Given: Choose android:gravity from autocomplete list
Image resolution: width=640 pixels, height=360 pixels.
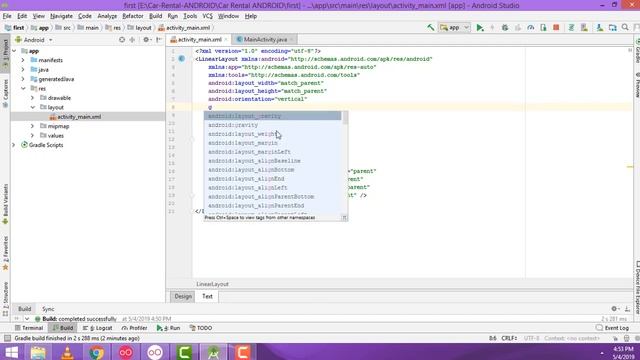Looking at the screenshot, I should tap(273, 125).
